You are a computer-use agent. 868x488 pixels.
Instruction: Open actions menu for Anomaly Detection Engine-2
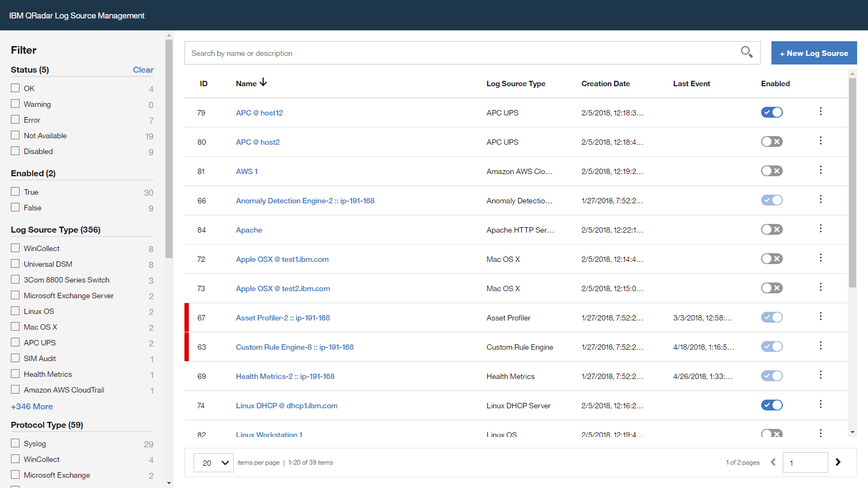(821, 199)
